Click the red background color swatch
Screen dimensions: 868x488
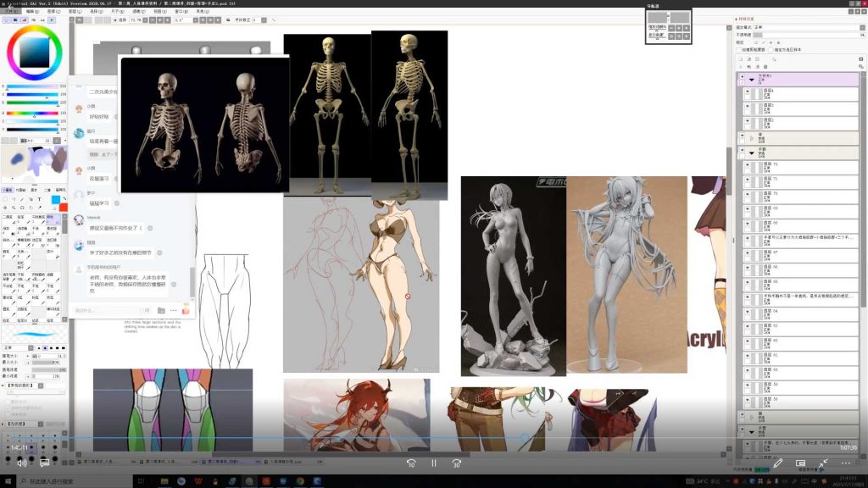pos(63,208)
